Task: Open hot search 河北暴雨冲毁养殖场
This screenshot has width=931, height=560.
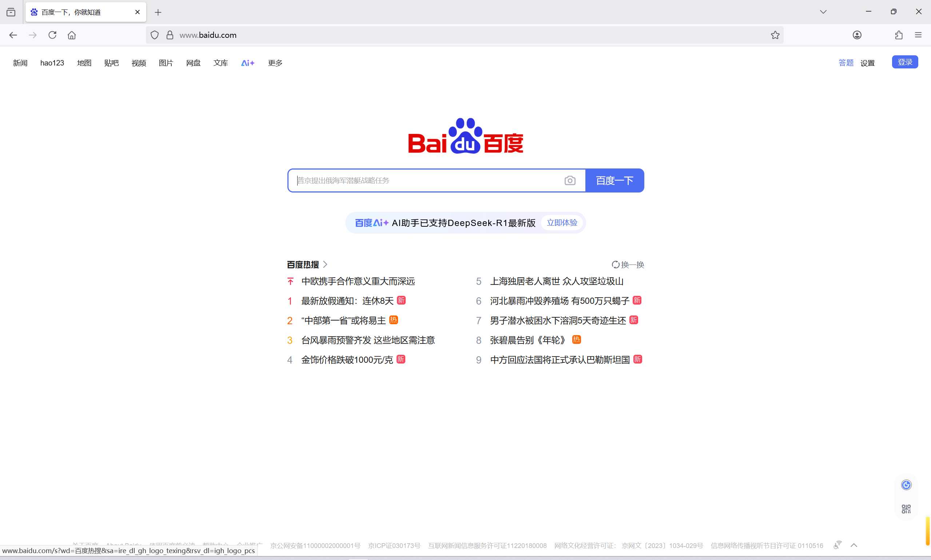Action: click(560, 301)
